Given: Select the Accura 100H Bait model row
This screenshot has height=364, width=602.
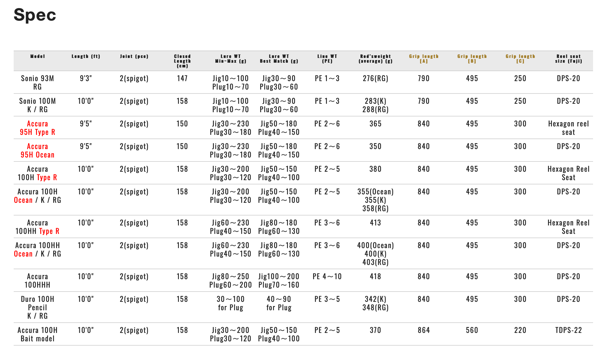Looking at the screenshot, I should (303, 334).
